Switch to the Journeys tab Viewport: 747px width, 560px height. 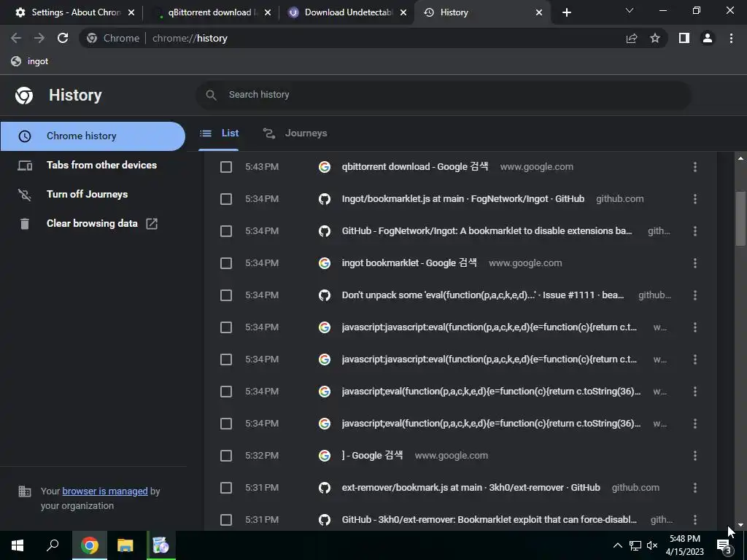pos(295,133)
